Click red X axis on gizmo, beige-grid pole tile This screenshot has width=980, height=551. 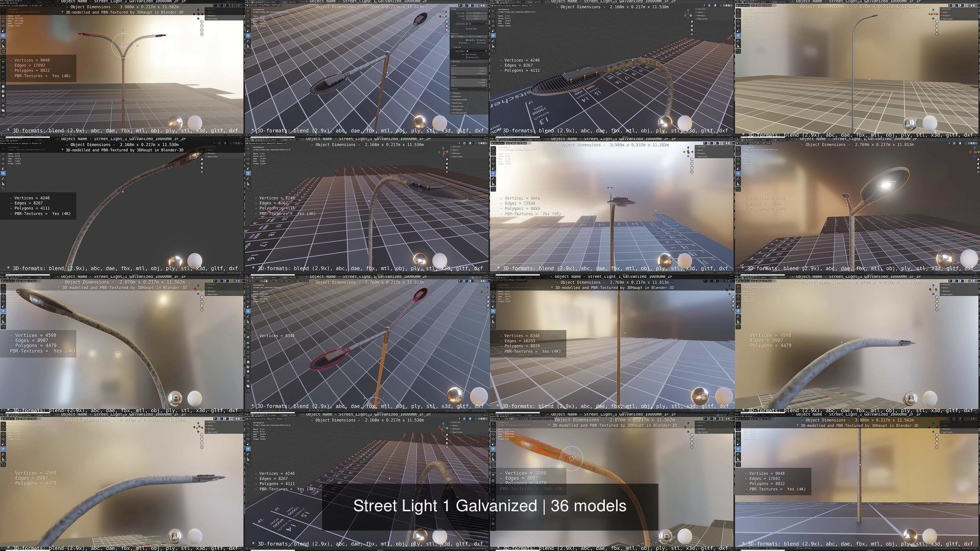tap(937, 14)
